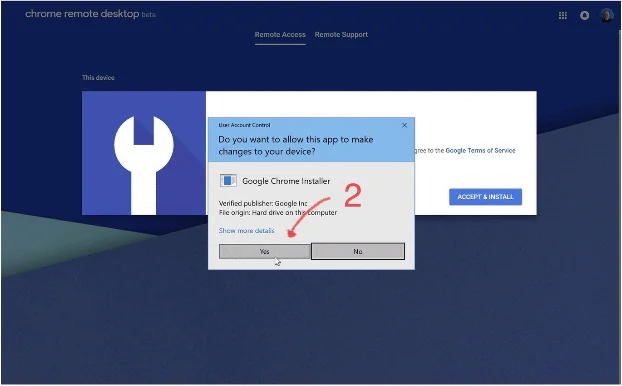Open the account profile avatar
Viewport: 622px width, 386px height.
(x=607, y=15)
